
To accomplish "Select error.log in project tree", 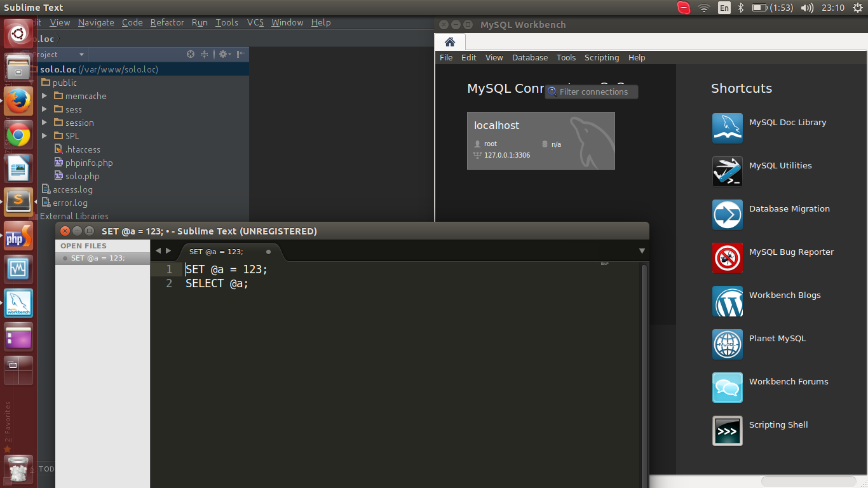I will pyautogui.click(x=64, y=203).
